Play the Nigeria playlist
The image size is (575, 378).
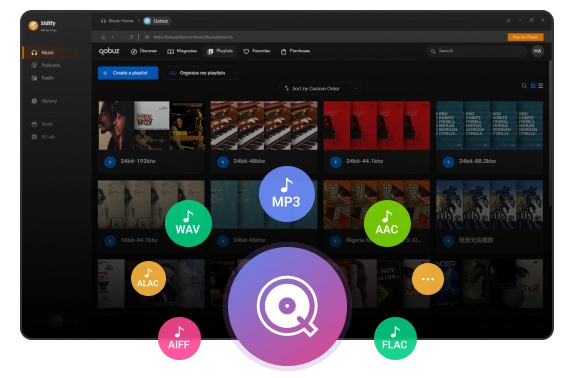pyautogui.click(x=336, y=241)
